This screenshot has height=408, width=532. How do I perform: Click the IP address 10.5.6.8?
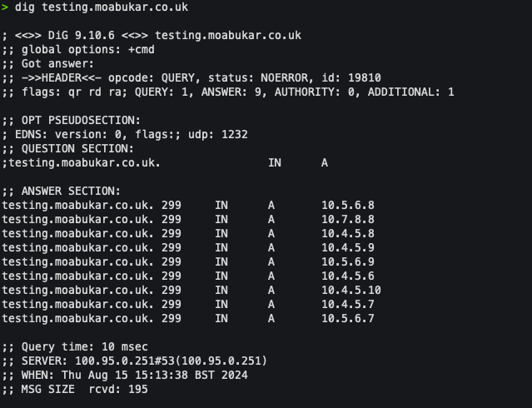[348, 205]
